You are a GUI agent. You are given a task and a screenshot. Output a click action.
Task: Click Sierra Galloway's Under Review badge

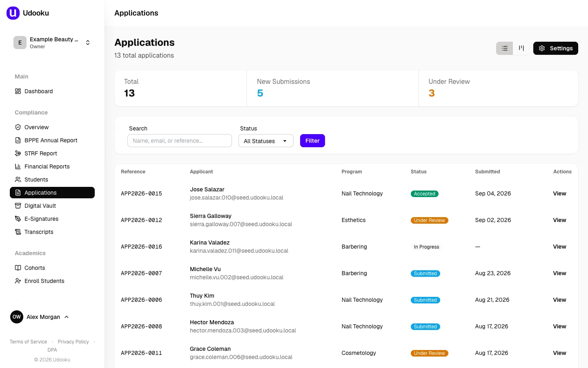click(429, 220)
